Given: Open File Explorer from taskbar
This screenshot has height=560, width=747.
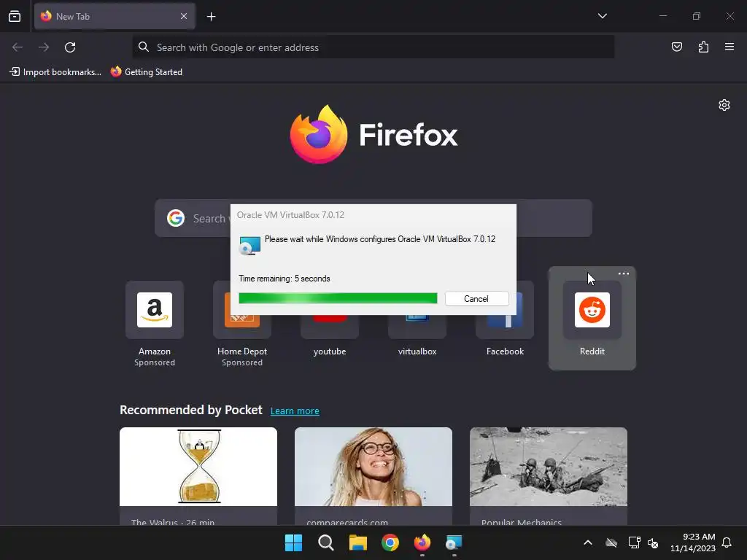Looking at the screenshot, I should click(357, 542).
